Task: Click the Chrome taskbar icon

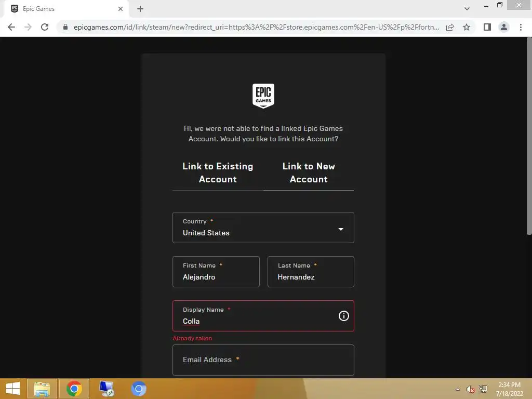Action: pos(74,389)
